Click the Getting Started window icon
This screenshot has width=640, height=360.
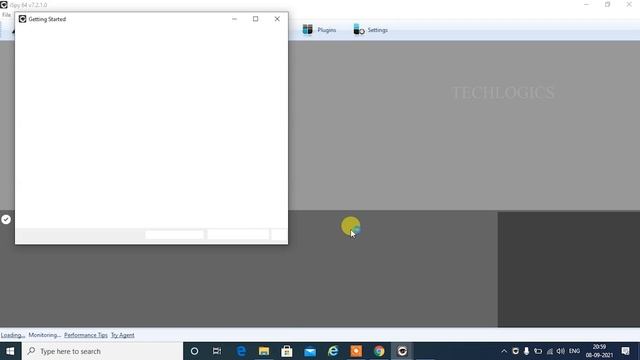coord(22,19)
